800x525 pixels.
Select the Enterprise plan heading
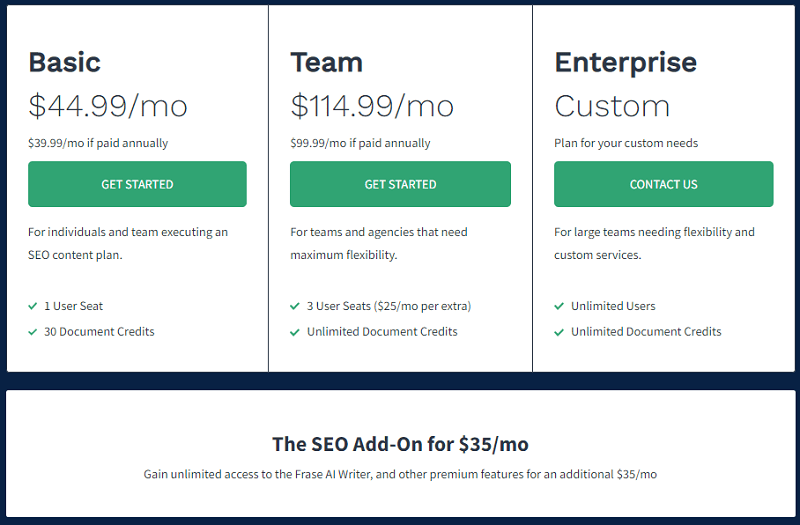(x=626, y=63)
